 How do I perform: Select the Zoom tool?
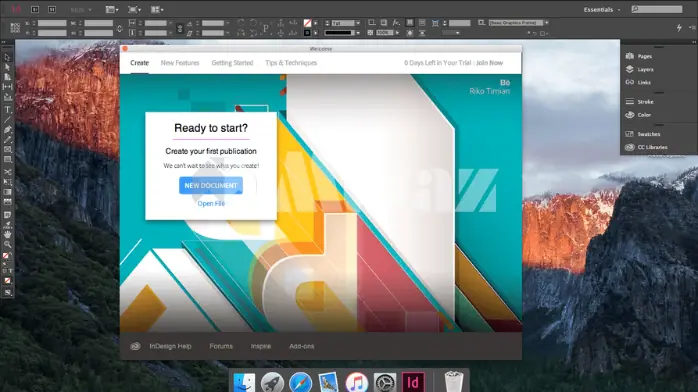click(x=7, y=244)
